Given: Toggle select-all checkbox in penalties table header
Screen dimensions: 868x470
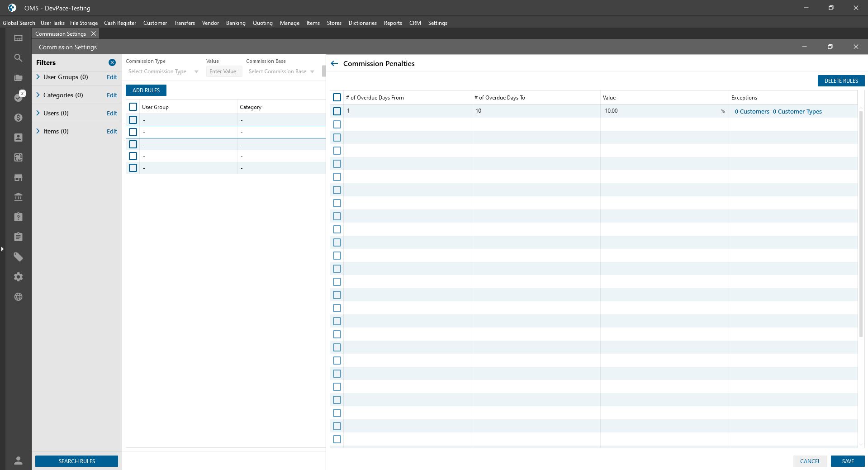Looking at the screenshot, I should pos(337,97).
